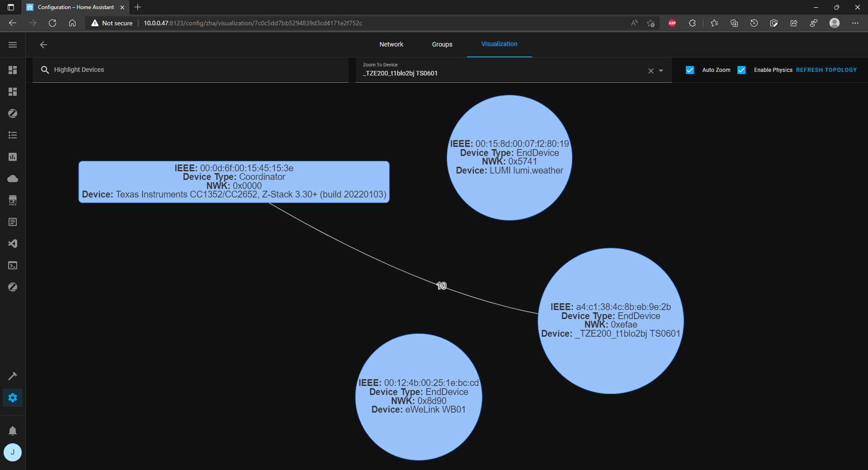The width and height of the screenshot is (868, 470).
Task: Open HACS from the sidebar
Action: coord(12,200)
